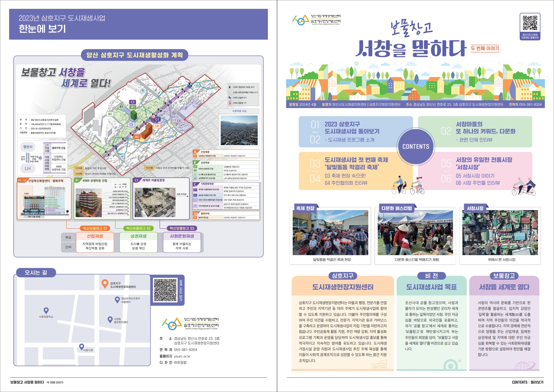Image resolution: width=554 pixels, height=392 pixels.
Task: Click the 양산시 box in the organization diagram
Action: (28, 147)
